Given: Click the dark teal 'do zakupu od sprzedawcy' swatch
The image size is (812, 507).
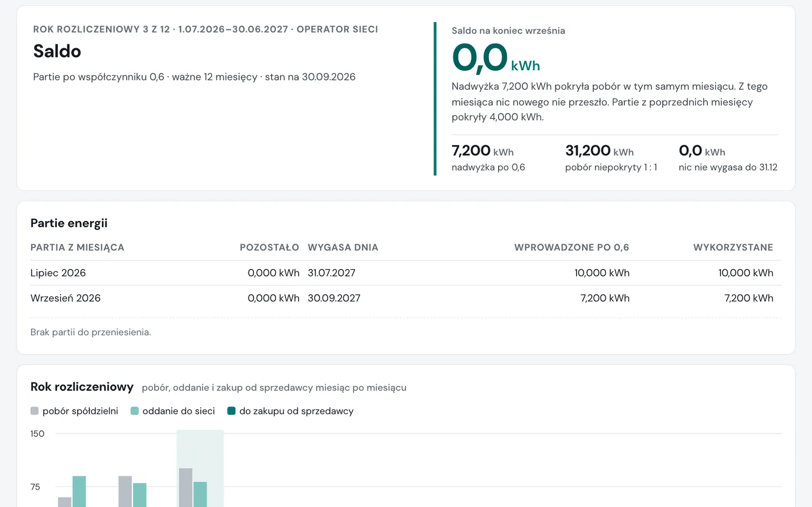Looking at the screenshot, I should coord(232,411).
